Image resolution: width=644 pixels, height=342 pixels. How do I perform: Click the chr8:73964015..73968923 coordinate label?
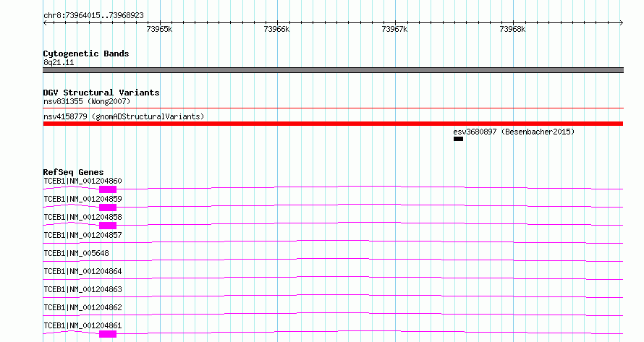coord(93,15)
